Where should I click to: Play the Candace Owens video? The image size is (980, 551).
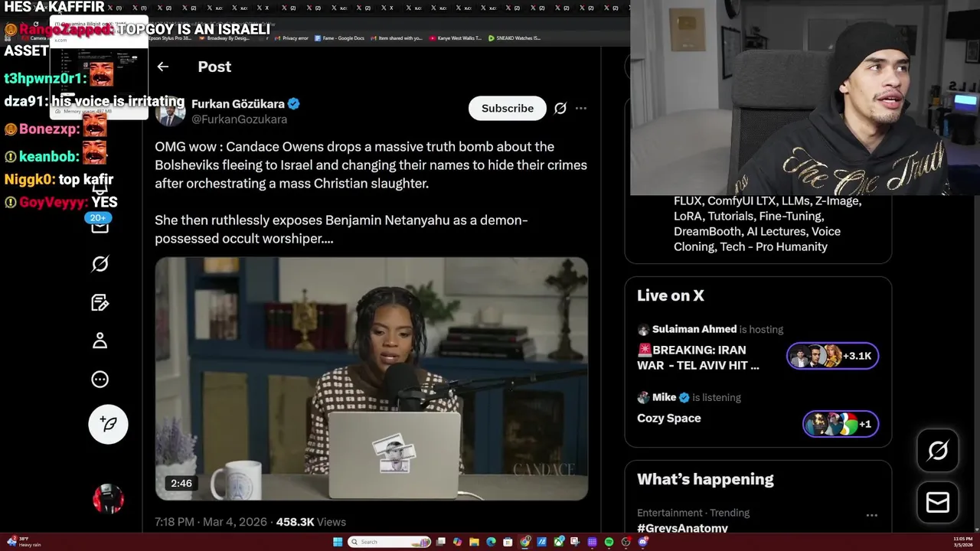tap(371, 379)
